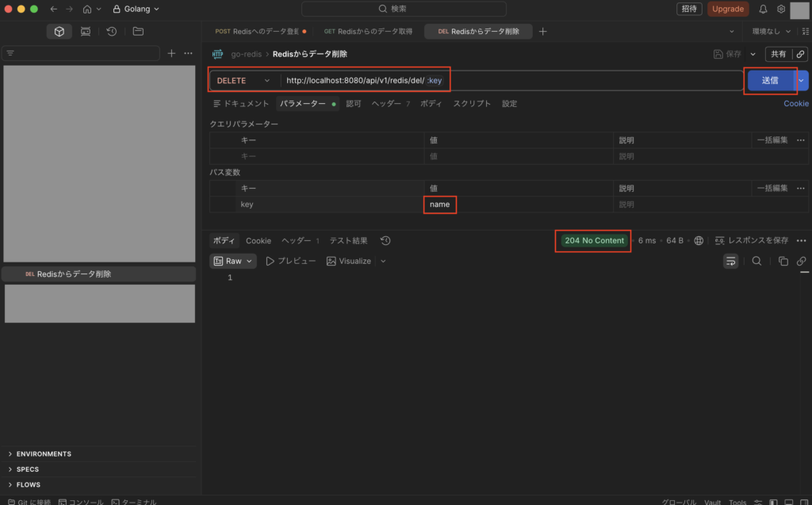The image size is (812, 505).
Task: Expand the ENVIRONMENTS section
Action: tap(44, 454)
